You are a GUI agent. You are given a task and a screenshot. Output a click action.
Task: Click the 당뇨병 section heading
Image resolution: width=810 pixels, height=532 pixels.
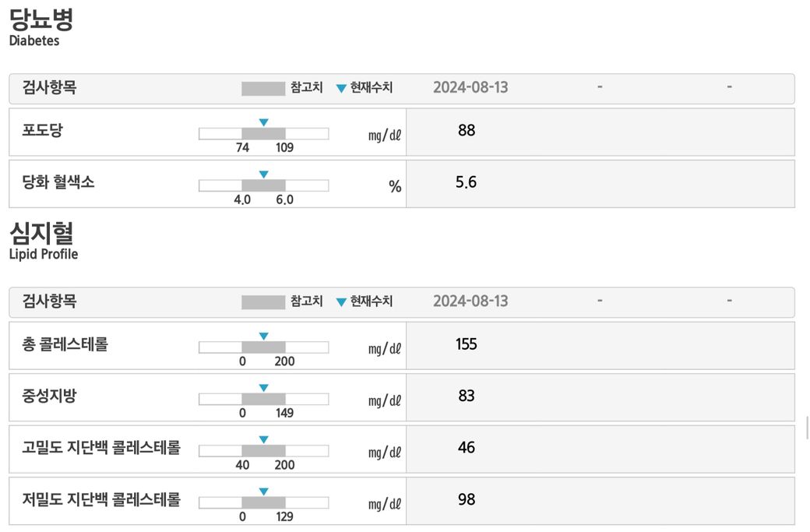(x=40, y=19)
